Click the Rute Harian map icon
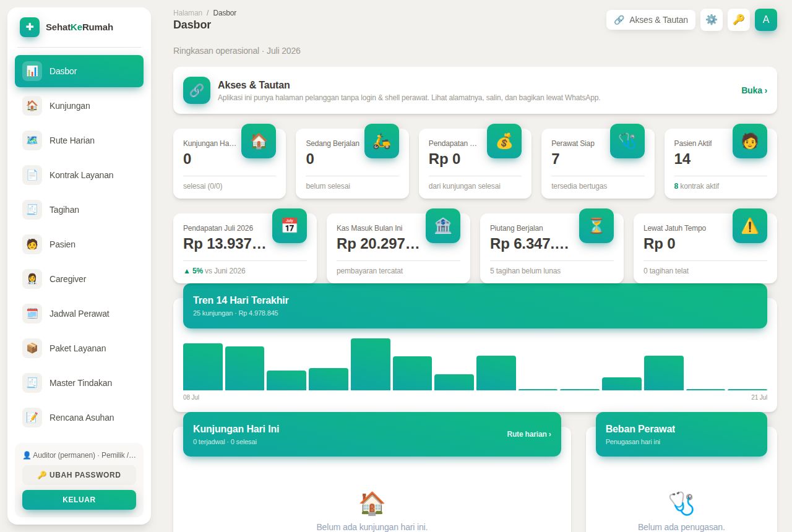This screenshot has height=532, width=792. [x=32, y=140]
